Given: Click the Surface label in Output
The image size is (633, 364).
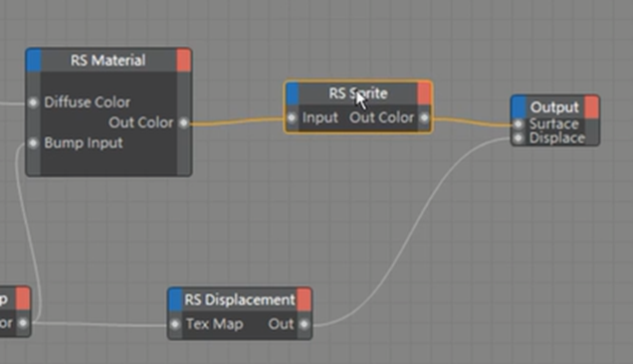Looking at the screenshot, I should click(x=553, y=124).
